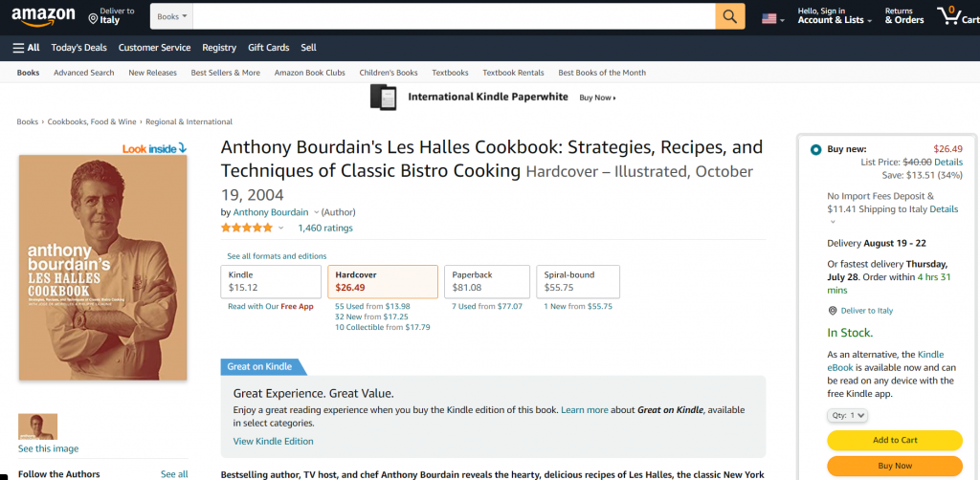The width and height of the screenshot is (980, 480).
Task: Open Today's Deals in navigation bar
Action: coord(78,48)
